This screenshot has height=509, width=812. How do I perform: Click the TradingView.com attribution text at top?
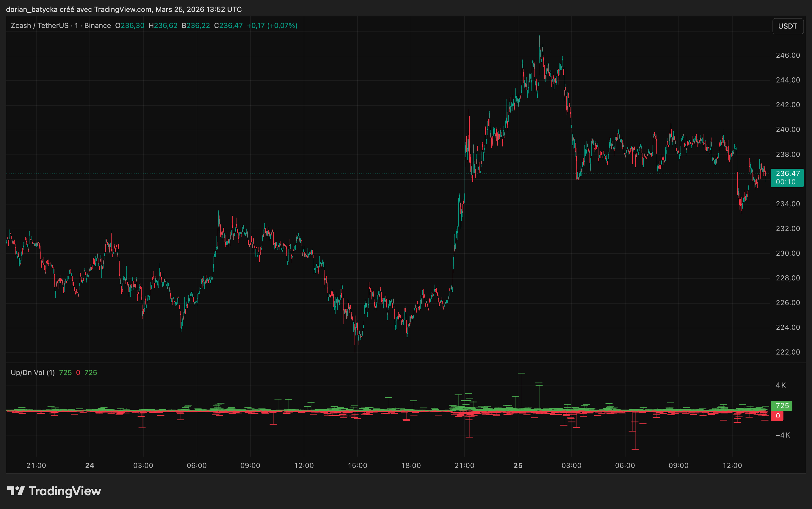point(123,10)
